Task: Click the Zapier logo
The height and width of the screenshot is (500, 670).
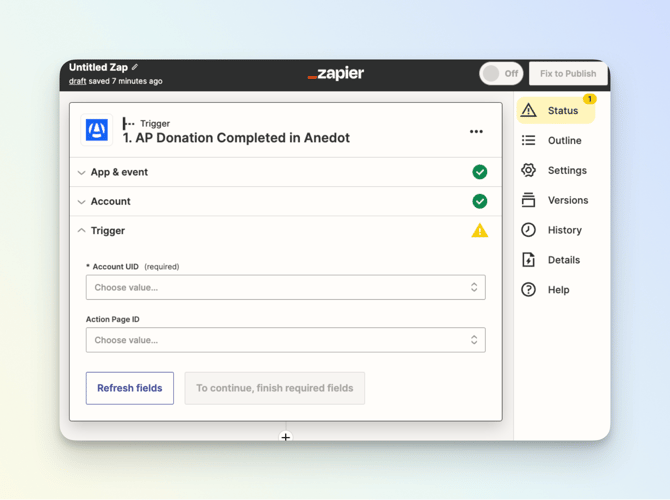Action: click(336, 74)
